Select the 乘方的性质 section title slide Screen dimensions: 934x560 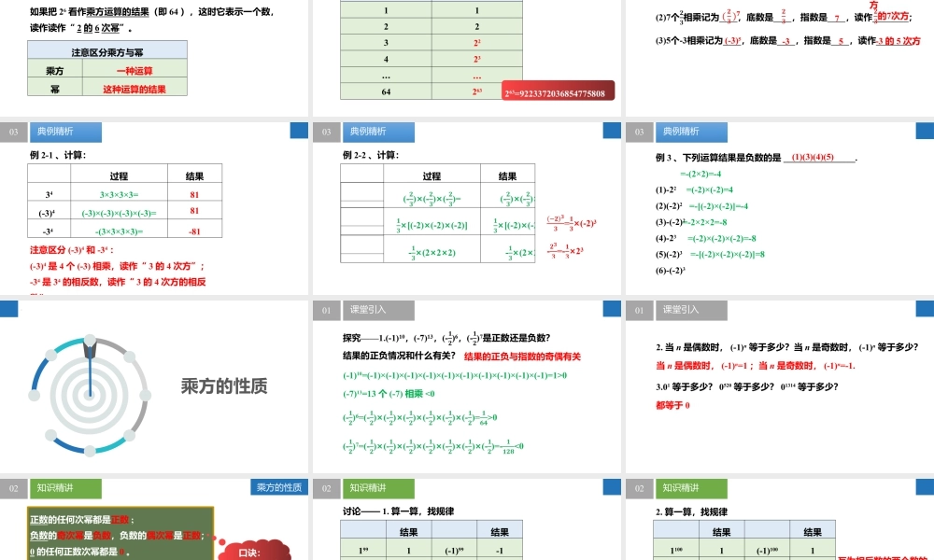click(x=154, y=386)
